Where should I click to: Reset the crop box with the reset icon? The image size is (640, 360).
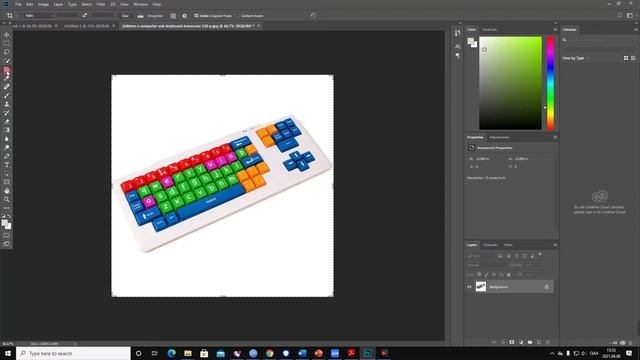[313, 16]
